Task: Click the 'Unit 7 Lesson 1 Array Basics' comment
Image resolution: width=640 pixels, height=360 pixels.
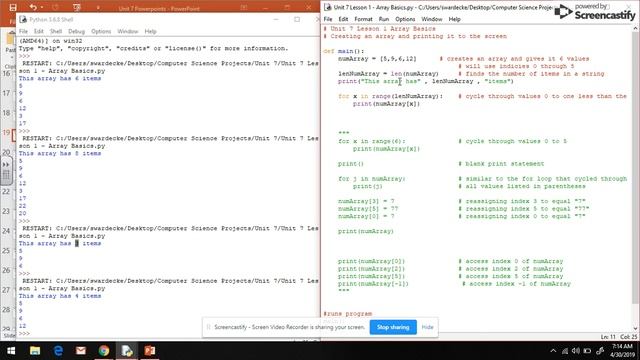Action: tap(380, 29)
